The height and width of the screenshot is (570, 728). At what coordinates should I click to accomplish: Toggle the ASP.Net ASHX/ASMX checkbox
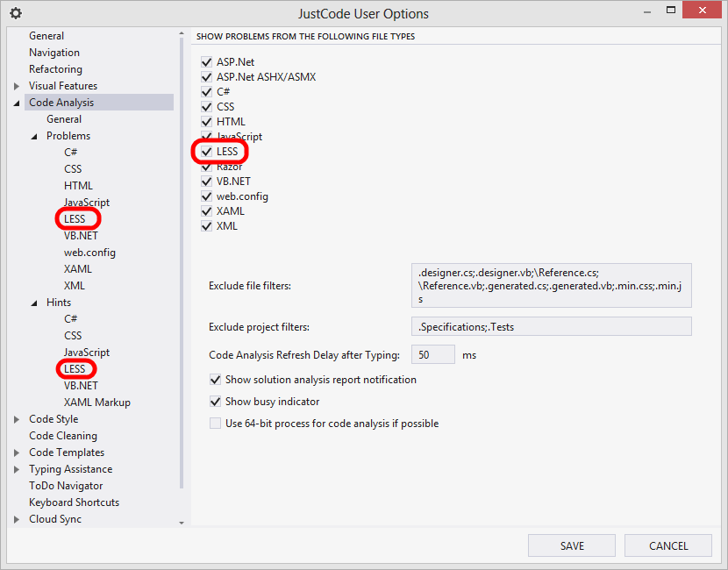pyautogui.click(x=207, y=76)
